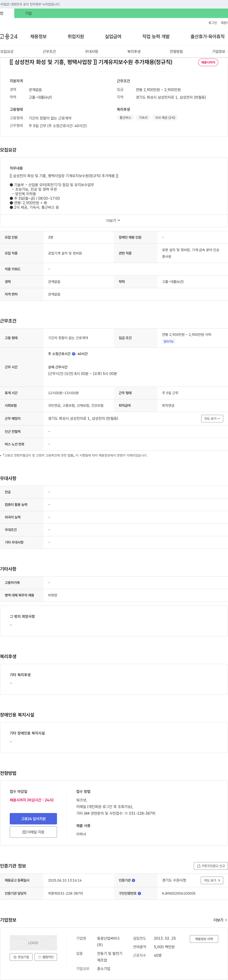Click the 동광산업써비스 company name

tap(109, 942)
